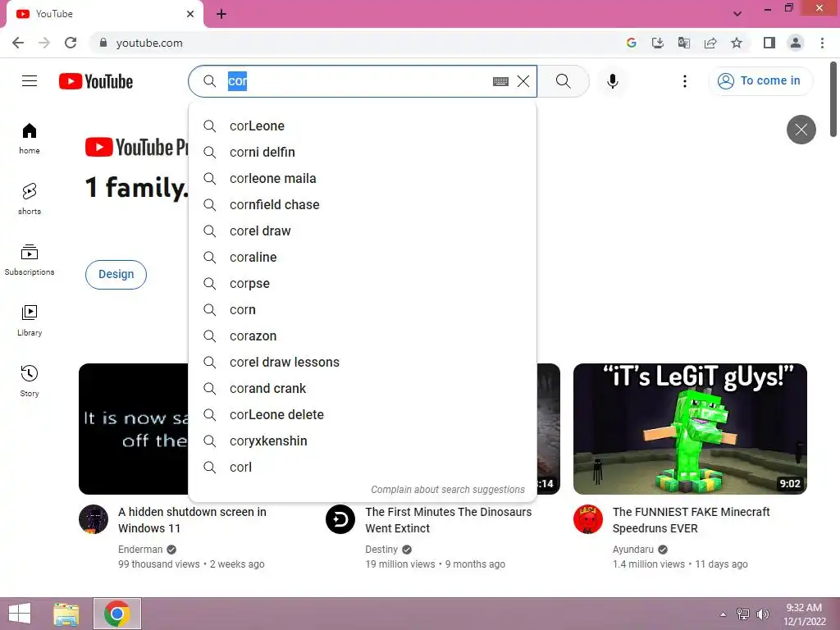Open 'A hidden shutdown screen in Windows 11' title
This screenshot has width=840, height=630.
pyautogui.click(x=192, y=520)
